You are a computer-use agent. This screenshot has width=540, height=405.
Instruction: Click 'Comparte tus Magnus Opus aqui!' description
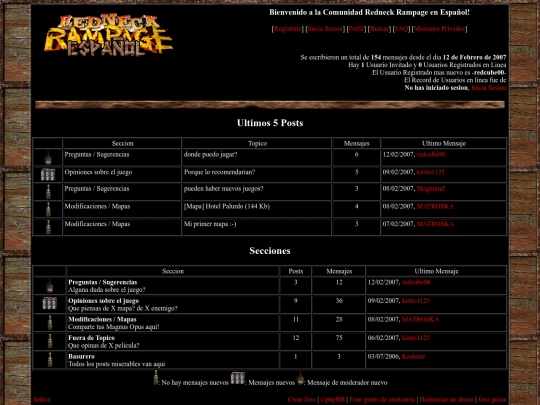pos(114,327)
